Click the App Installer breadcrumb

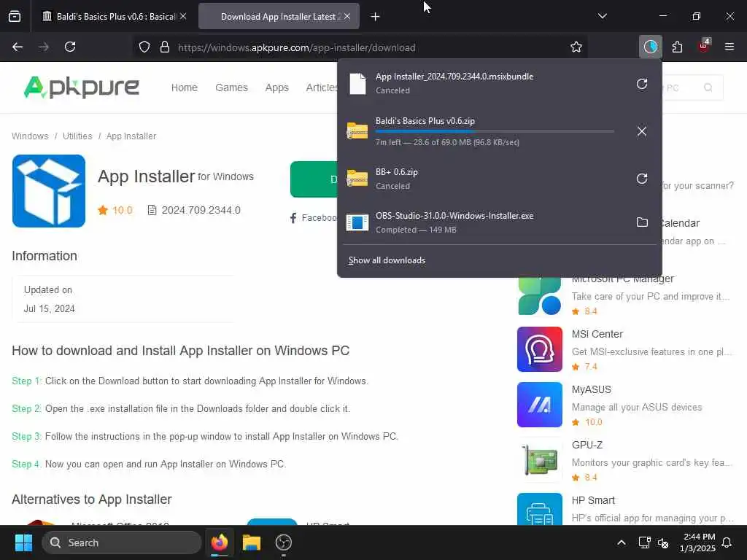pyautogui.click(x=131, y=136)
